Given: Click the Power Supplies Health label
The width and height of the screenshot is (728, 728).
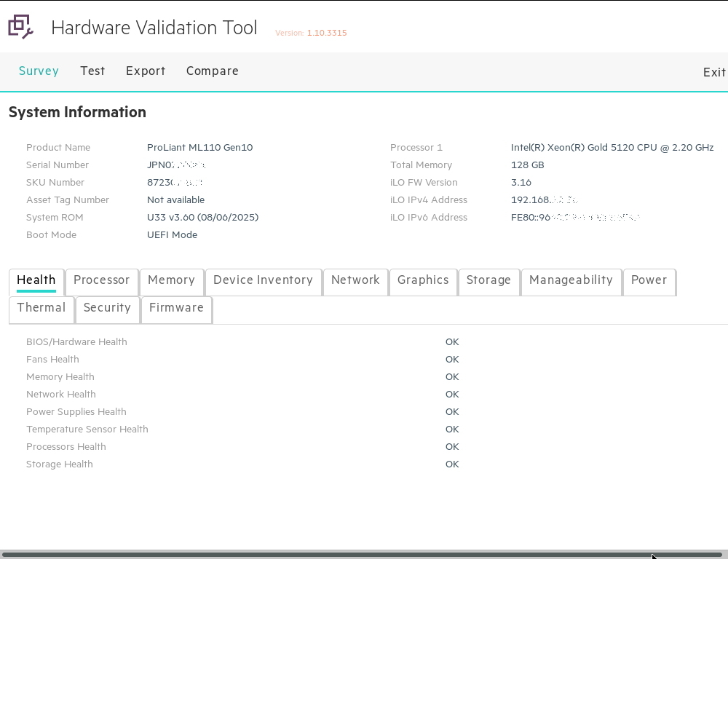Looking at the screenshot, I should (x=76, y=412).
